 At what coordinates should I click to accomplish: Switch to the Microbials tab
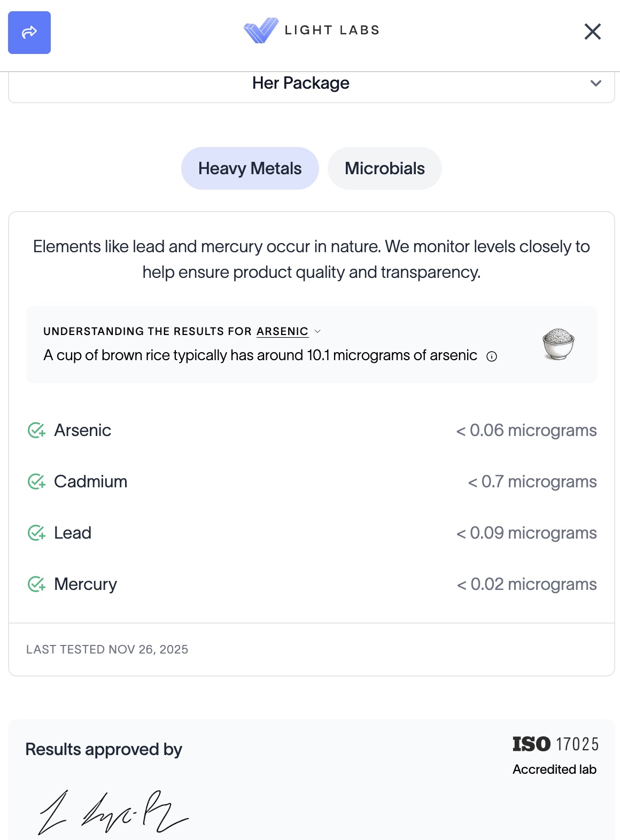(385, 168)
